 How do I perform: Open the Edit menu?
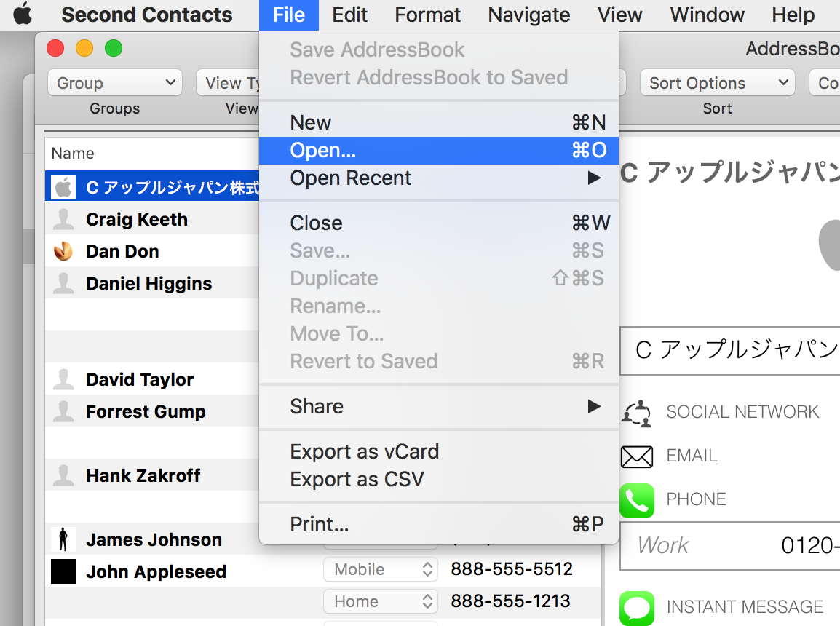pyautogui.click(x=349, y=15)
